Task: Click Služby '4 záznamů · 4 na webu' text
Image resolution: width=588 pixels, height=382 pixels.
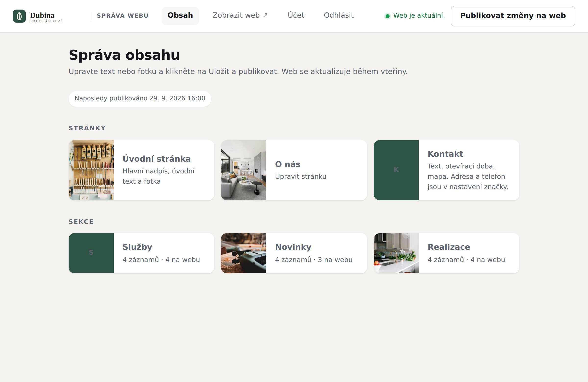Action: tap(161, 260)
